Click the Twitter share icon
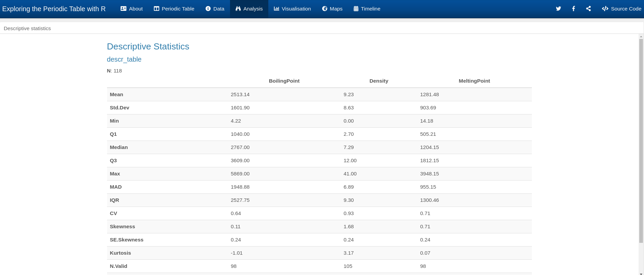 coord(558,9)
